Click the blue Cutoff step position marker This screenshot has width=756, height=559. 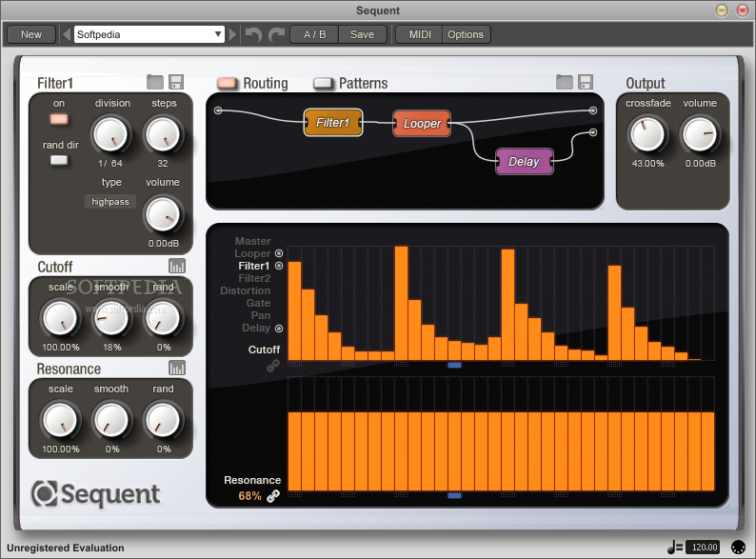coord(454,365)
